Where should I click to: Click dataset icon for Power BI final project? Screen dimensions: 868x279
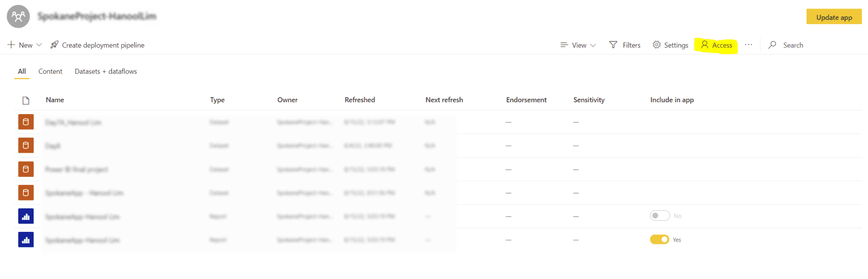[x=25, y=169]
